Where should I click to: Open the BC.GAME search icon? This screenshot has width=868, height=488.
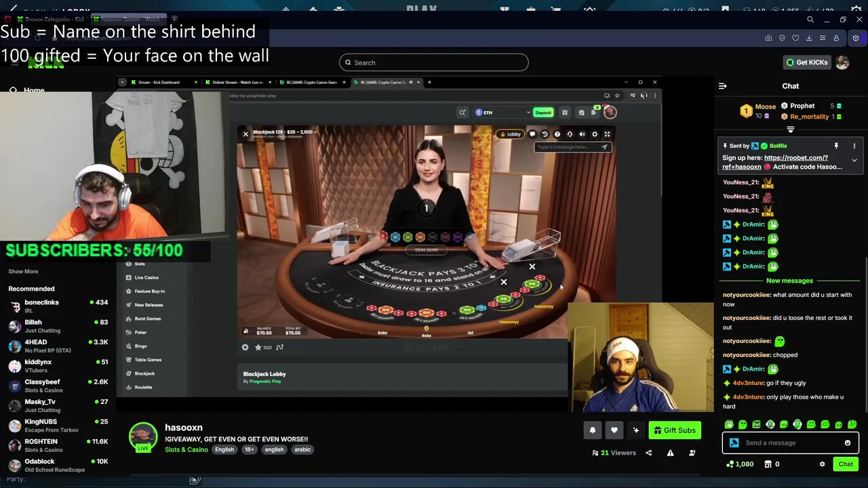coord(462,113)
